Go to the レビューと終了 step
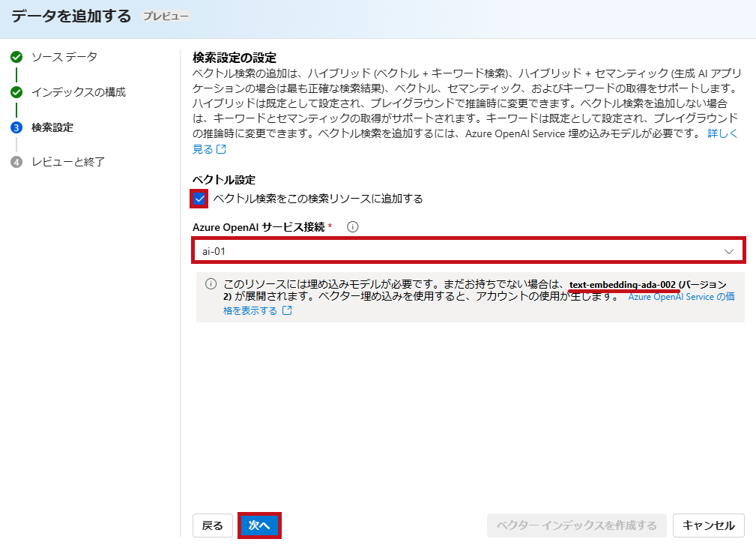This screenshot has width=756, height=545. point(68,162)
